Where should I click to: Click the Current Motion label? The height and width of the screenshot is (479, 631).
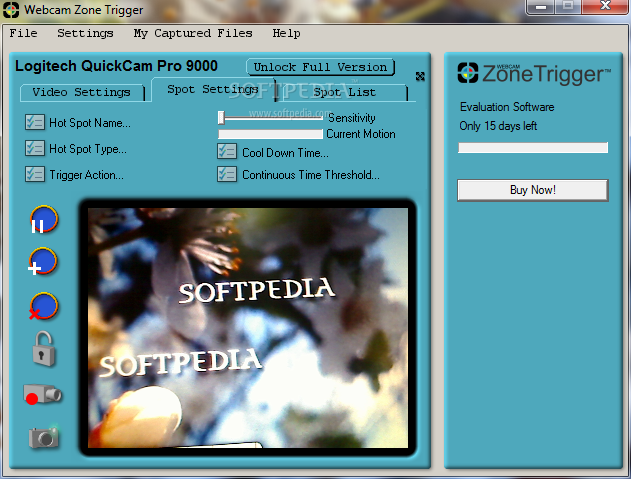click(361, 134)
